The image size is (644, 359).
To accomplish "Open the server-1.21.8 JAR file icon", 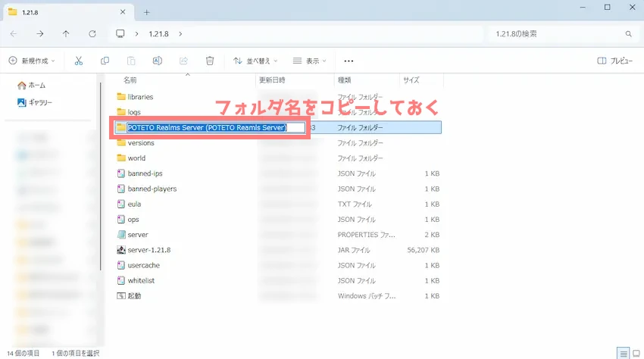I will (120, 250).
